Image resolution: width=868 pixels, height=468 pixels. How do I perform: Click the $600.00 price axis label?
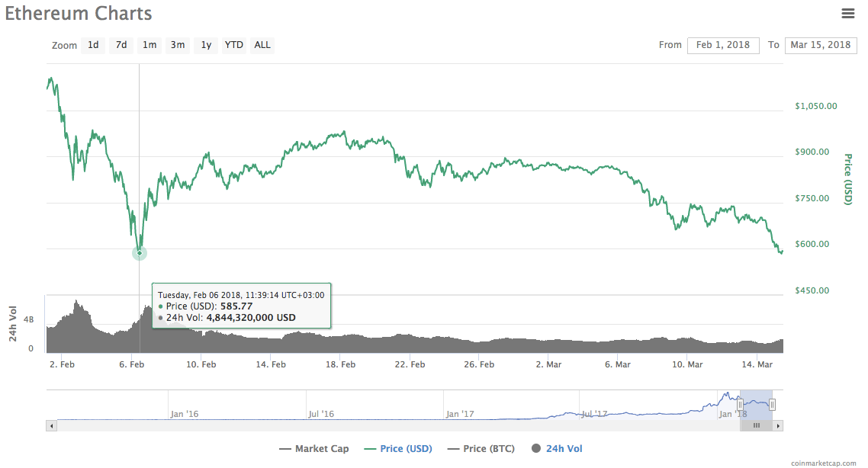pyautogui.click(x=812, y=244)
